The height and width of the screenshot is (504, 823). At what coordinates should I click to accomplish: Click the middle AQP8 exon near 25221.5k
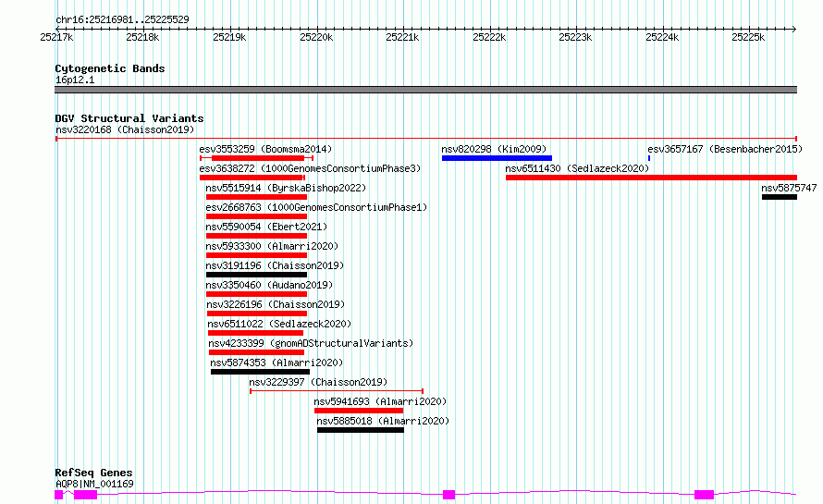(448, 495)
